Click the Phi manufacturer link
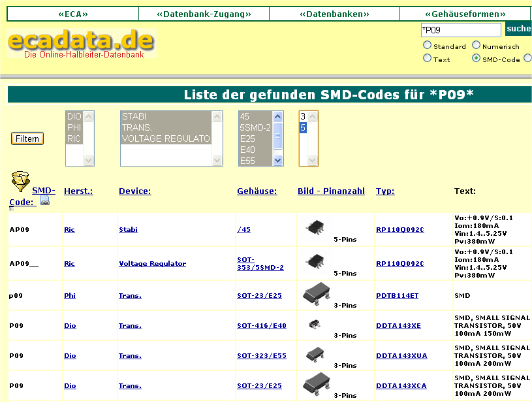The height and width of the screenshot is (403, 532). (70, 296)
